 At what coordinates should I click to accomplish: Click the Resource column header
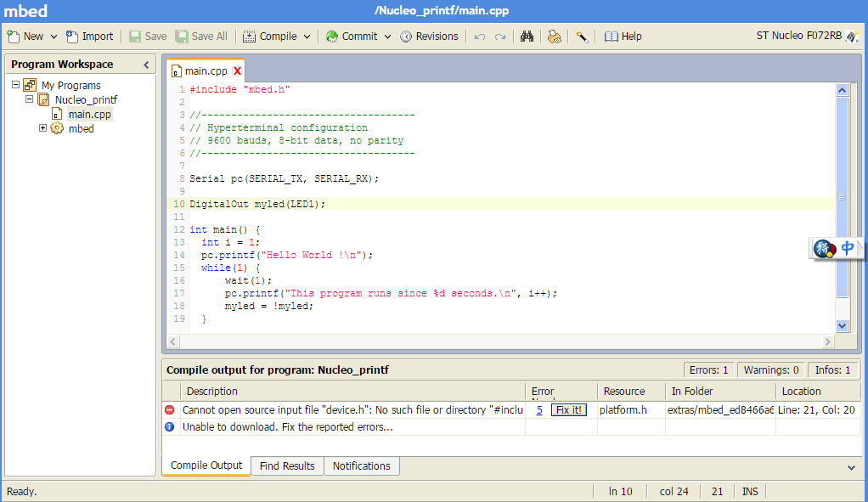[x=631, y=392]
